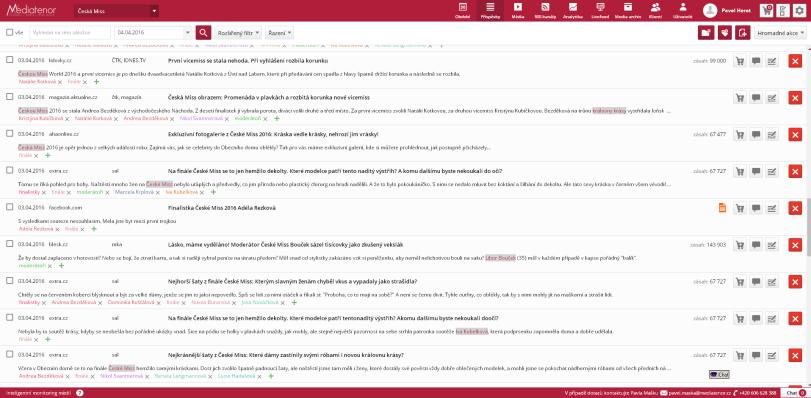The width and height of the screenshot is (811, 398).
Task: Remove the 'Natálie Kotková' tag under 'První vicemiss'
Action: point(59,82)
